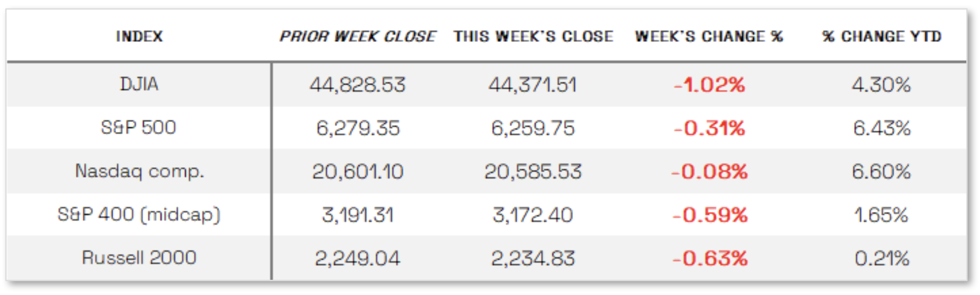Click the S&P 400 (midcap) label

point(139,215)
